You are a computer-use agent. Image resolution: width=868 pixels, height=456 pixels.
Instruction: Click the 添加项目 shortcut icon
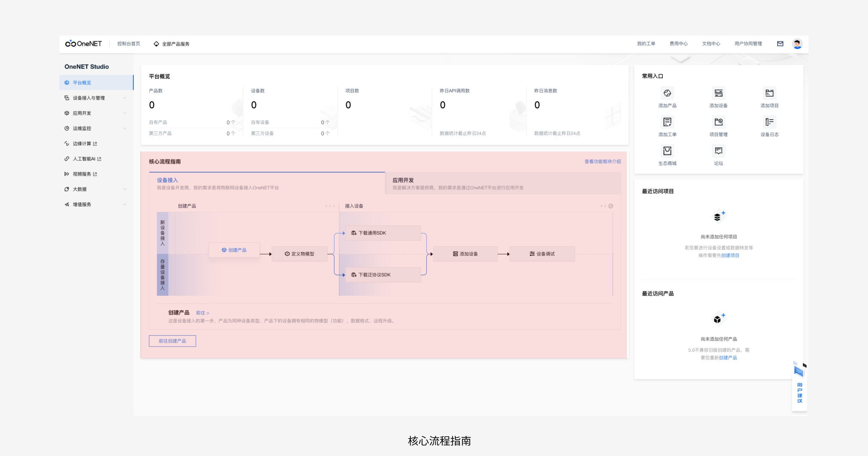(x=769, y=94)
